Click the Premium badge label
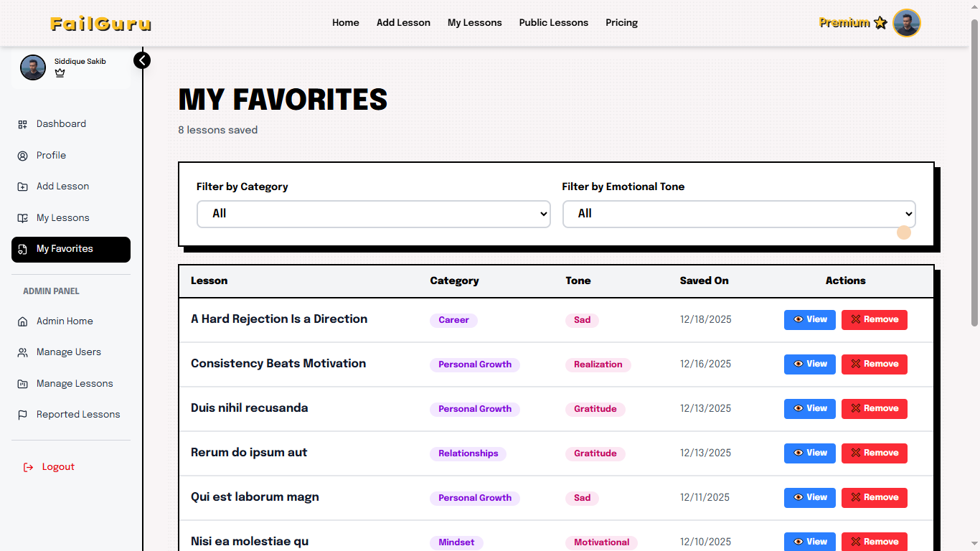 844,23
